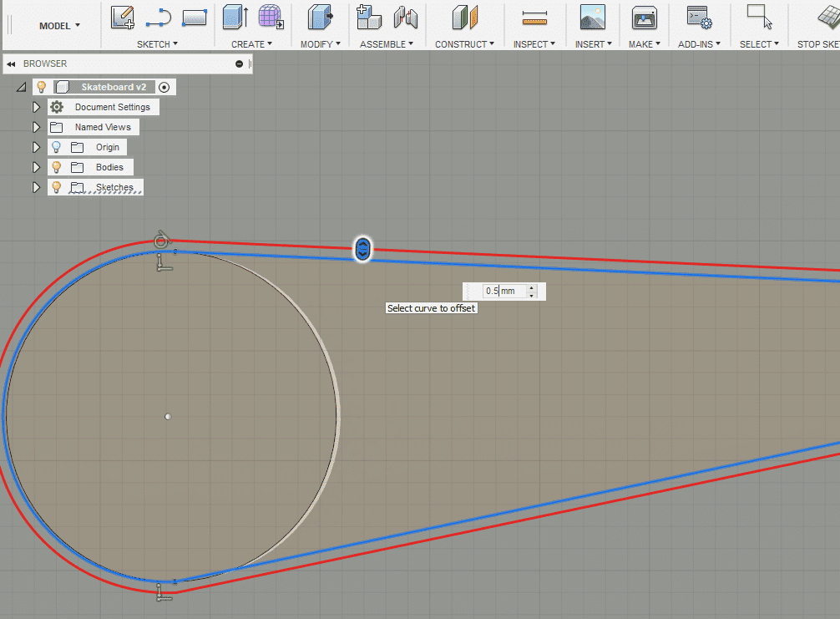
Task: Click the Named Views folder icon
Action: pyautogui.click(x=56, y=127)
